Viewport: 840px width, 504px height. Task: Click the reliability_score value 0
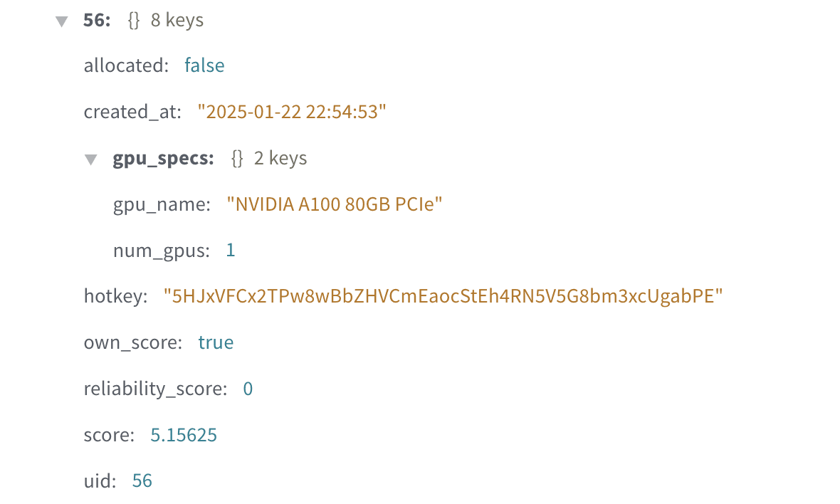pos(248,389)
